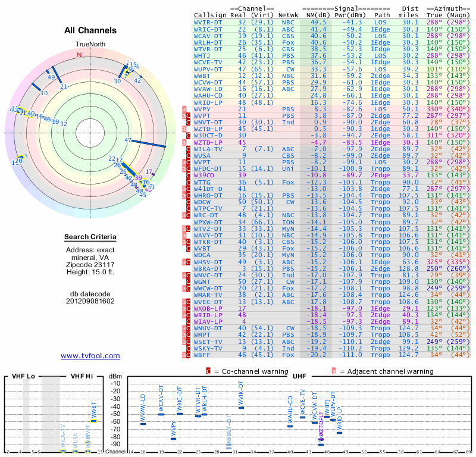Image resolution: width=476 pixels, height=457 pixels.
Task: Click the co-channel flag beside WNVT-DT
Action: point(188,123)
